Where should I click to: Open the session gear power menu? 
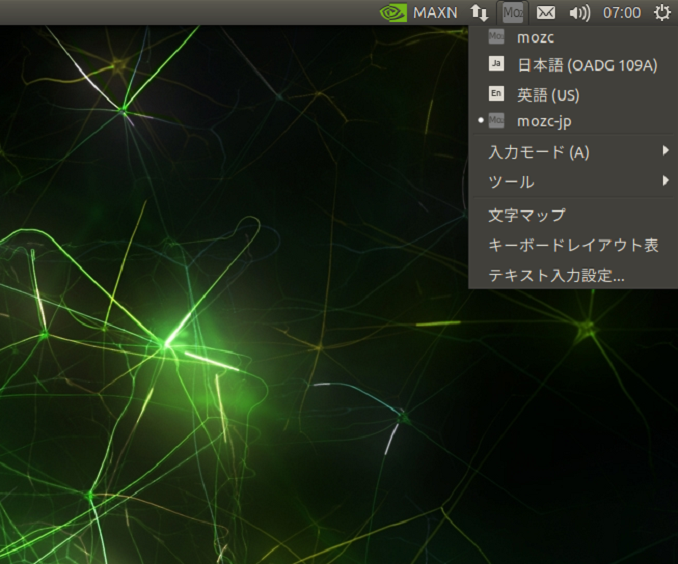click(x=662, y=13)
